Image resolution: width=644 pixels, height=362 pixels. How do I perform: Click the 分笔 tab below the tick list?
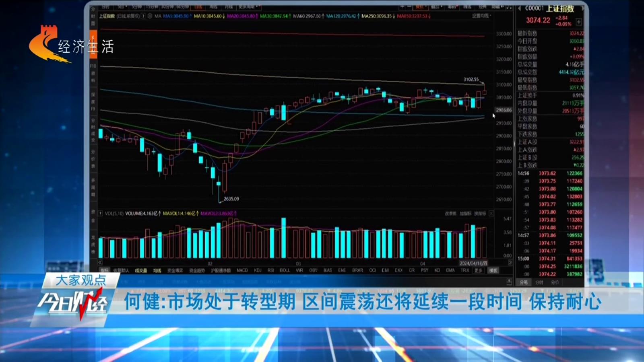click(x=523, y=282)
